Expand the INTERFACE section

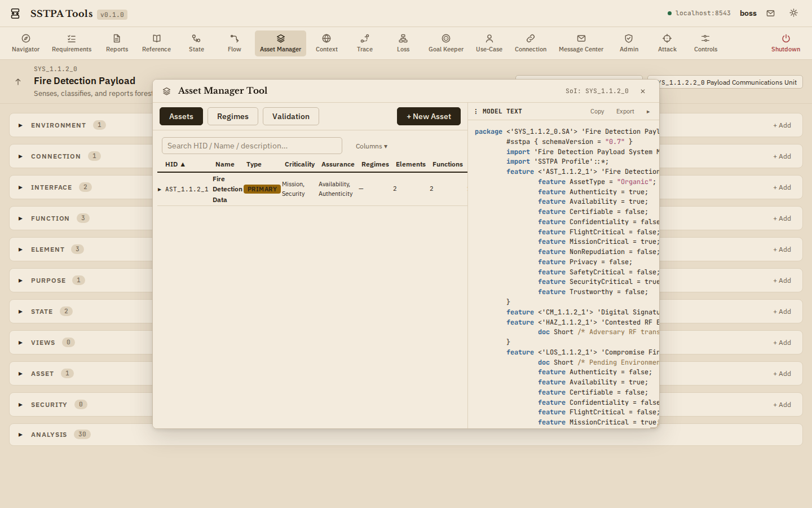[20, 187]
